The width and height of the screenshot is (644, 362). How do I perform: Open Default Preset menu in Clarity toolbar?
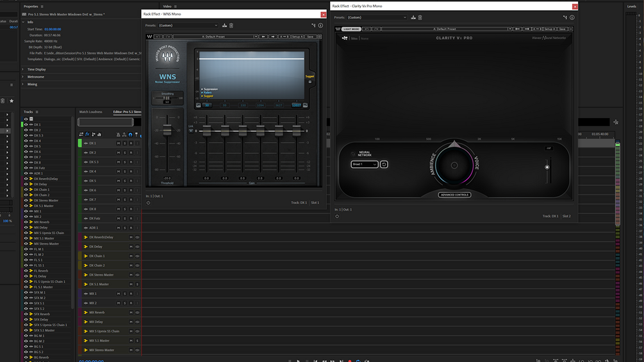(447, 29)
